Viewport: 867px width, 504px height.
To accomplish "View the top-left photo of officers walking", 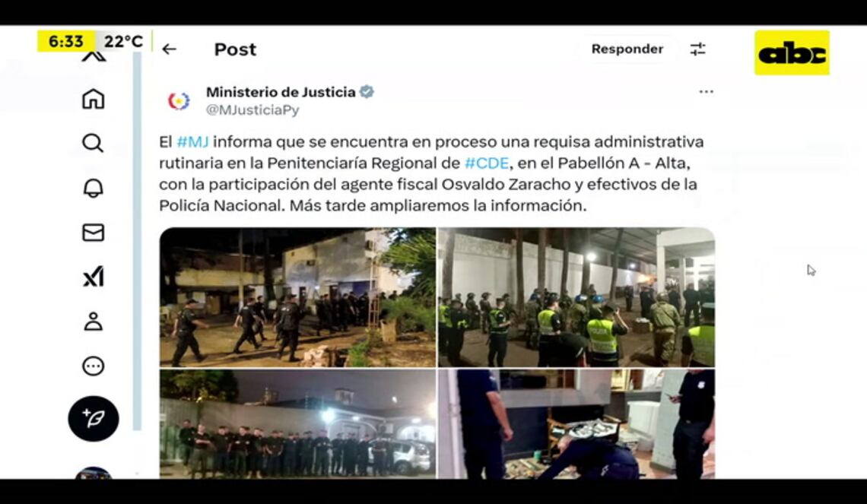I will tap(297, 297).
